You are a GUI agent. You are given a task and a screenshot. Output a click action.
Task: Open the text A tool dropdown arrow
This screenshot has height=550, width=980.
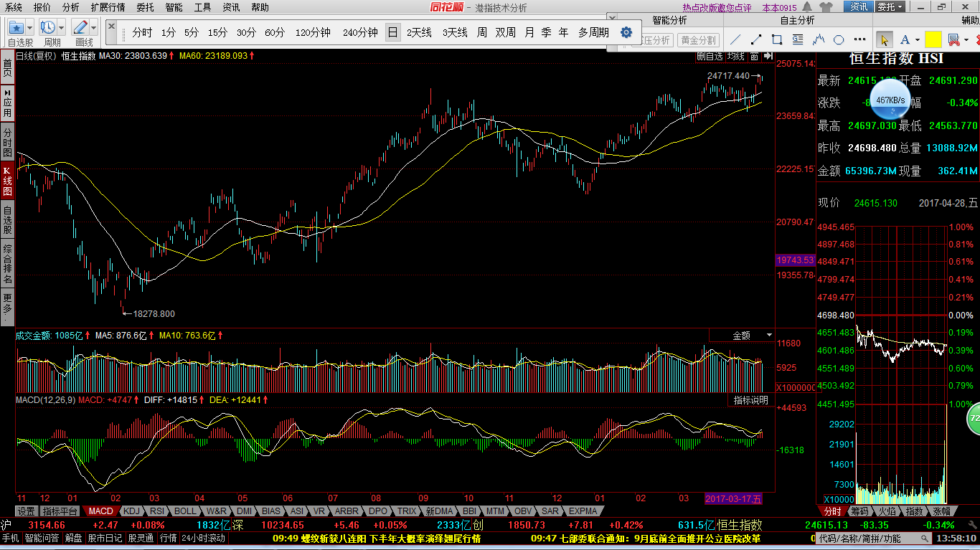917,40
